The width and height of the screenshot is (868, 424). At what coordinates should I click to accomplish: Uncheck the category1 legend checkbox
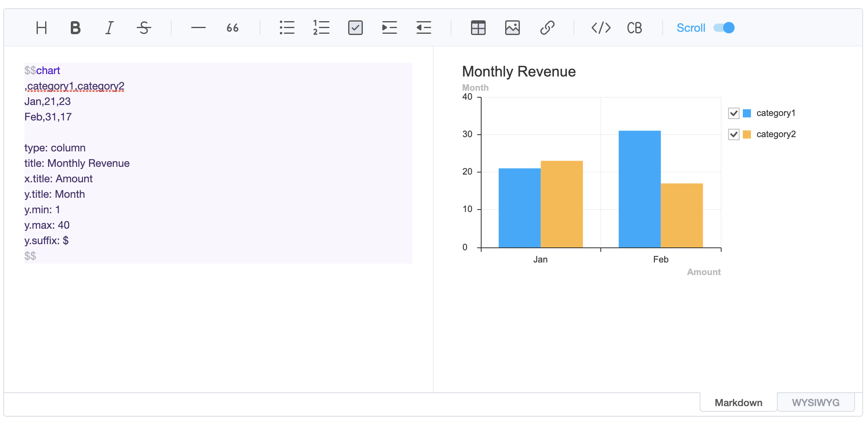coord(733,113)
